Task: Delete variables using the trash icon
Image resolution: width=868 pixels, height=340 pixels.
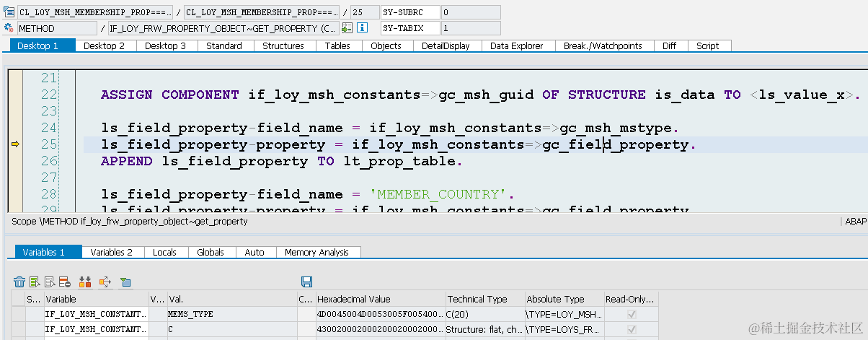Action: pyautogui.click(x=19, y=282)
